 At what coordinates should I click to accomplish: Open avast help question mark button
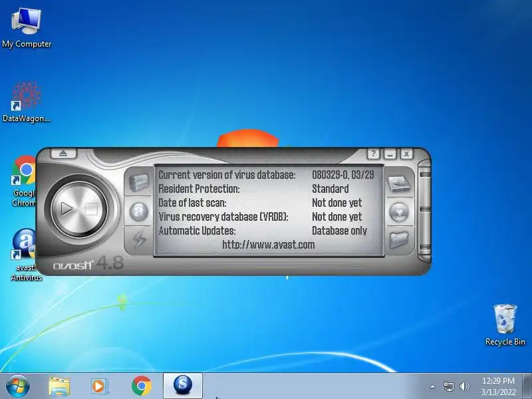[x=373, y=154]
